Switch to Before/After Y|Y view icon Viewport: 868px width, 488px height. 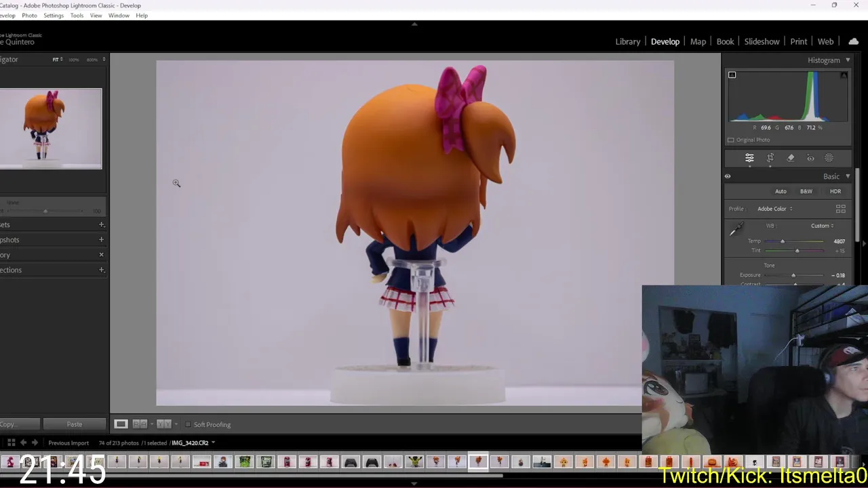[163, 424]
